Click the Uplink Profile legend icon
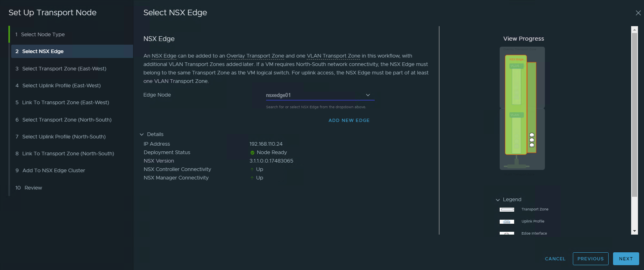This screenshot has height=270, width=644. (507, 222)
